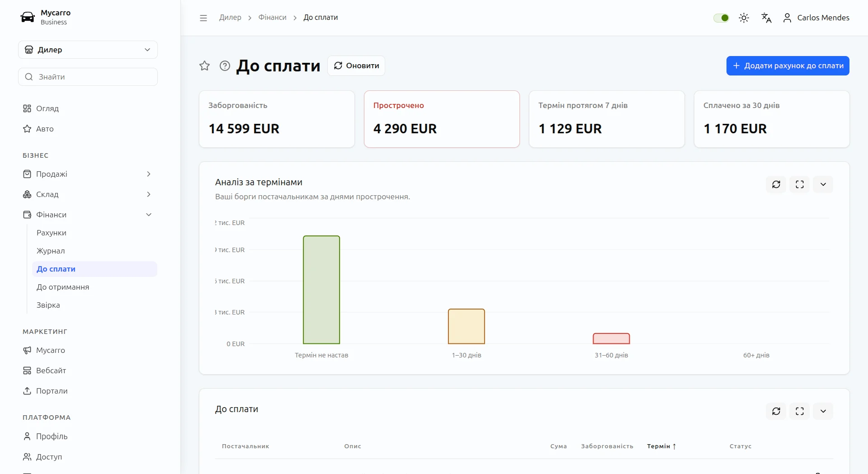Open Звірка submenu item
This screenshot has height=474, width=868.
pyautogui.click(x=94, y=305)
